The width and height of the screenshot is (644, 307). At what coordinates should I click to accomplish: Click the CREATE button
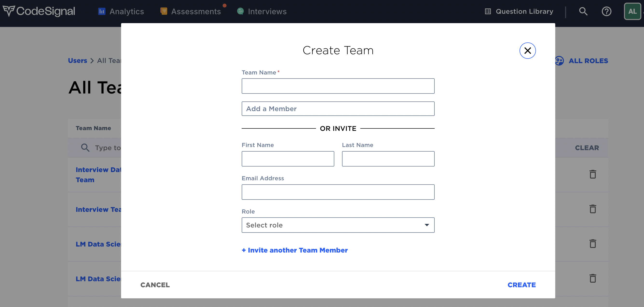(x=521, y=285)
